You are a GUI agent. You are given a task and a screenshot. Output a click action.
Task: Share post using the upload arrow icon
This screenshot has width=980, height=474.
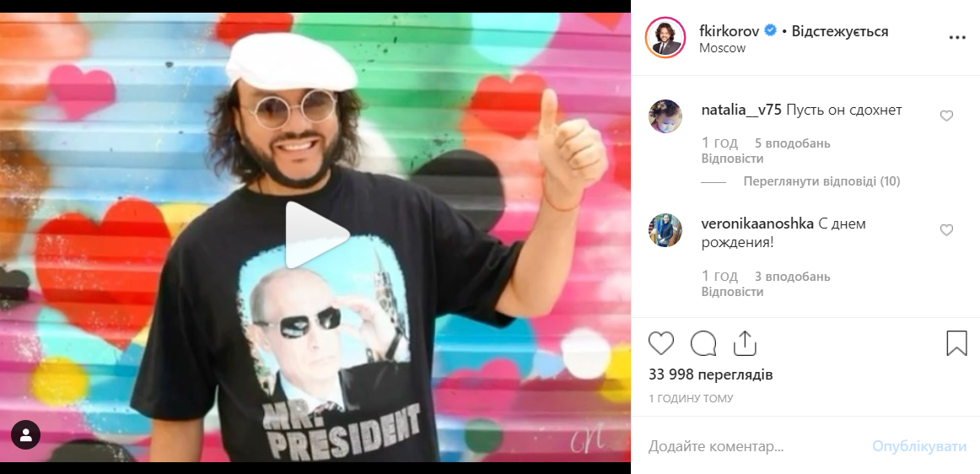pyautogui.click(x=745, y=343)
